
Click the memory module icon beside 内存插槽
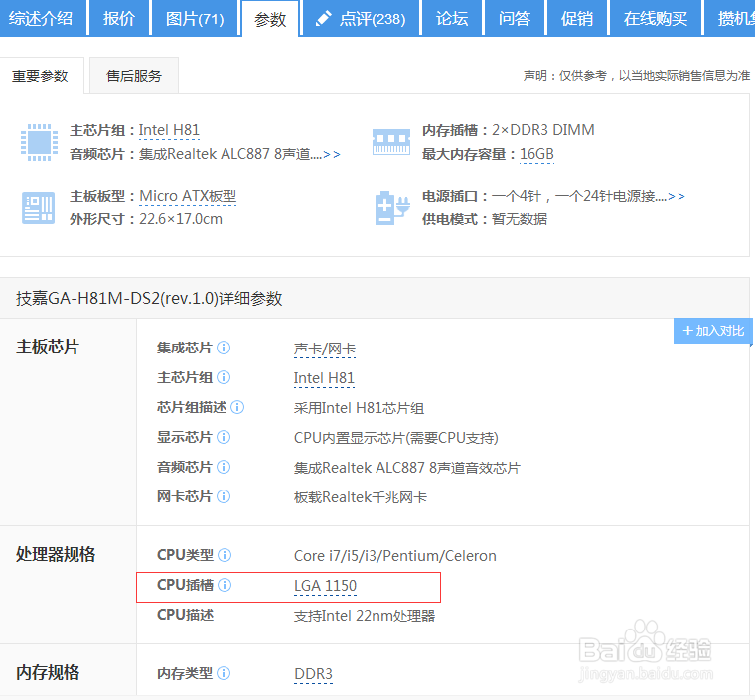pos(391,142)
